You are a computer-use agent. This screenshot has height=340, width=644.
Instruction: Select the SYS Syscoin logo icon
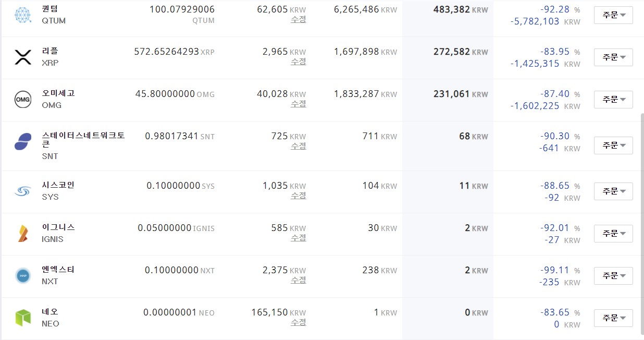tap(23, 192)
